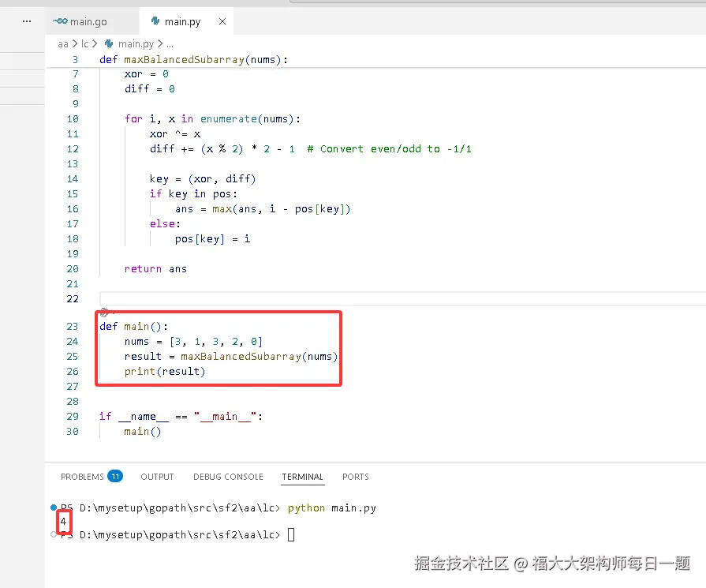The width and height of the screenshot is (706, 588).
Task: Click the 'for i, x in enumerate(nums):' line
Action: (212, 119)
